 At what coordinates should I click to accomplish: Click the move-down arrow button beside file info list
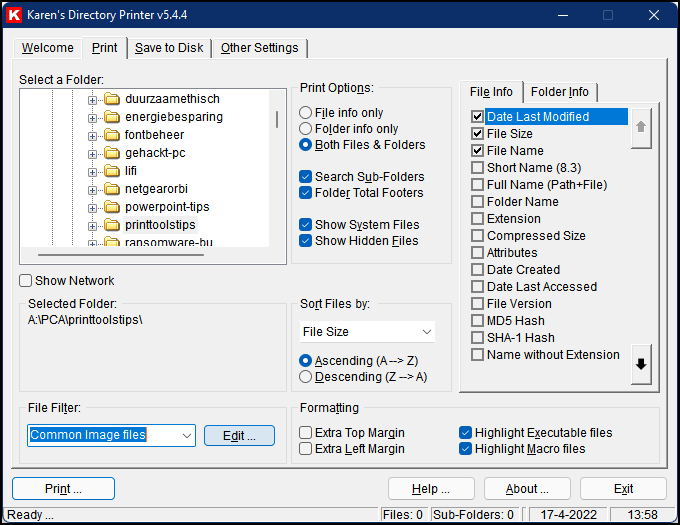641,364
